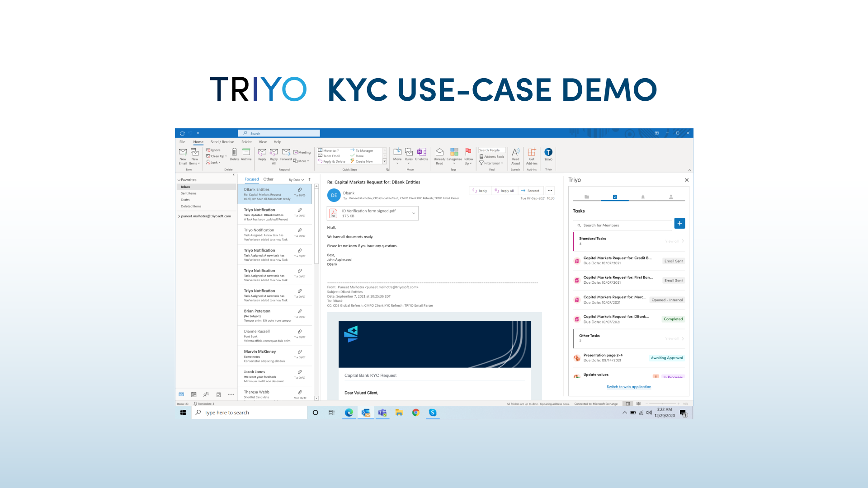
Task: Switch to the Other inbox tab
Action: pos(269,179)
